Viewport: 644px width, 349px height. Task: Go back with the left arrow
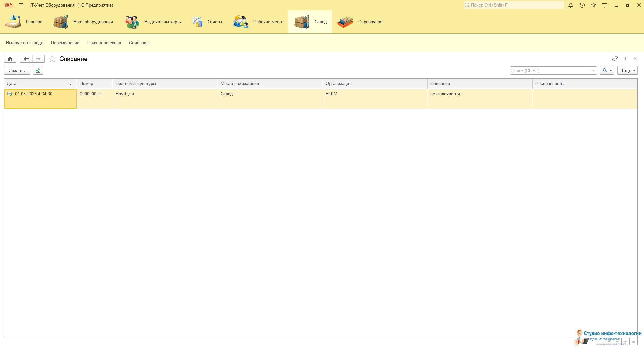tap(26, 59)
